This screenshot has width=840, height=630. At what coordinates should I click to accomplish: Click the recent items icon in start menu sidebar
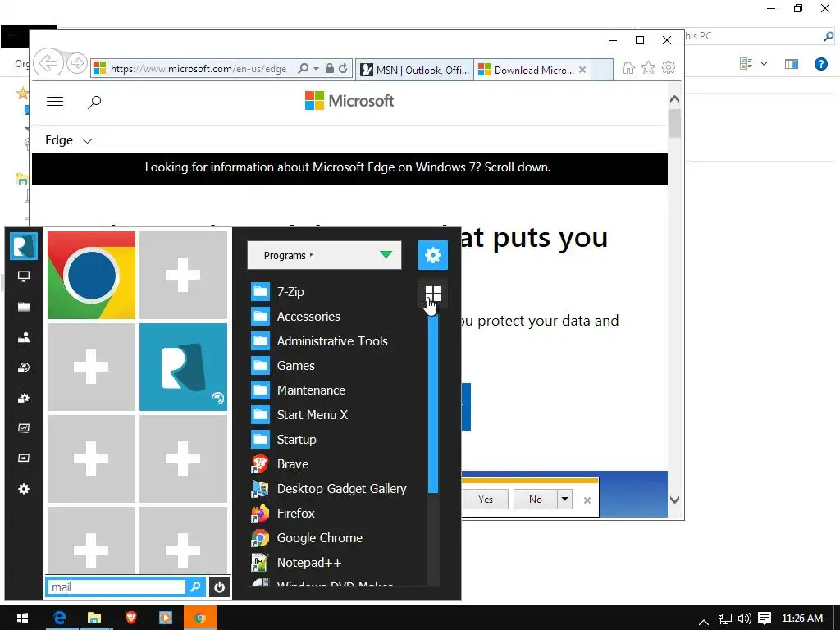pyautogui.click(x=24, y=367)
